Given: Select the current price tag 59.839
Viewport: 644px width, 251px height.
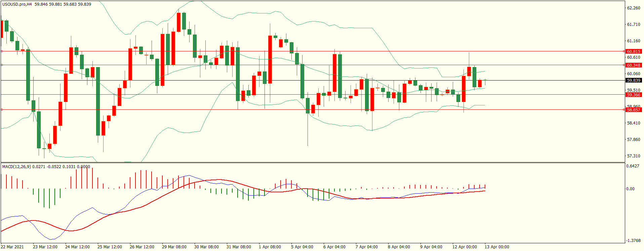Looking at the screenshot, I should coord(633,81).
